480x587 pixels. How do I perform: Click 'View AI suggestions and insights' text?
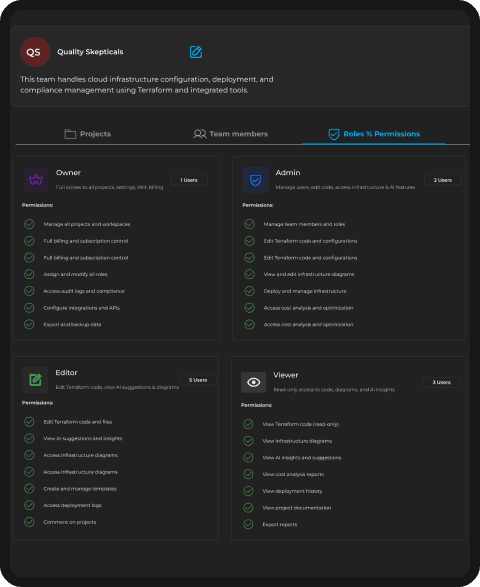click(83, 438)
